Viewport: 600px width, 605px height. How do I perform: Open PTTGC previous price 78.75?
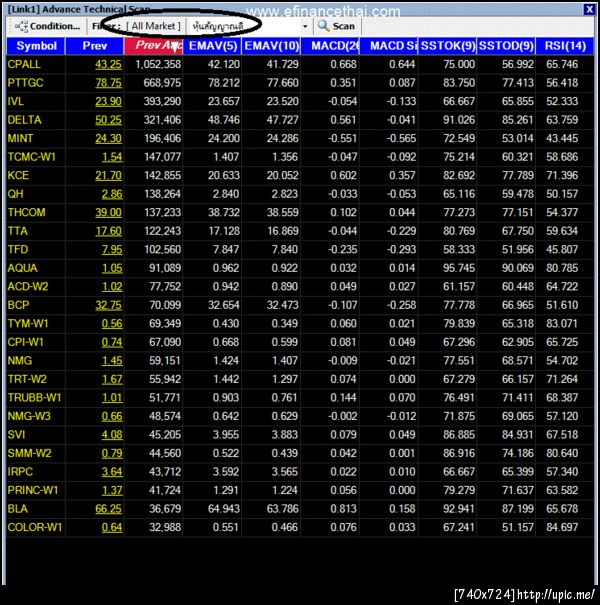coord(108,83)
